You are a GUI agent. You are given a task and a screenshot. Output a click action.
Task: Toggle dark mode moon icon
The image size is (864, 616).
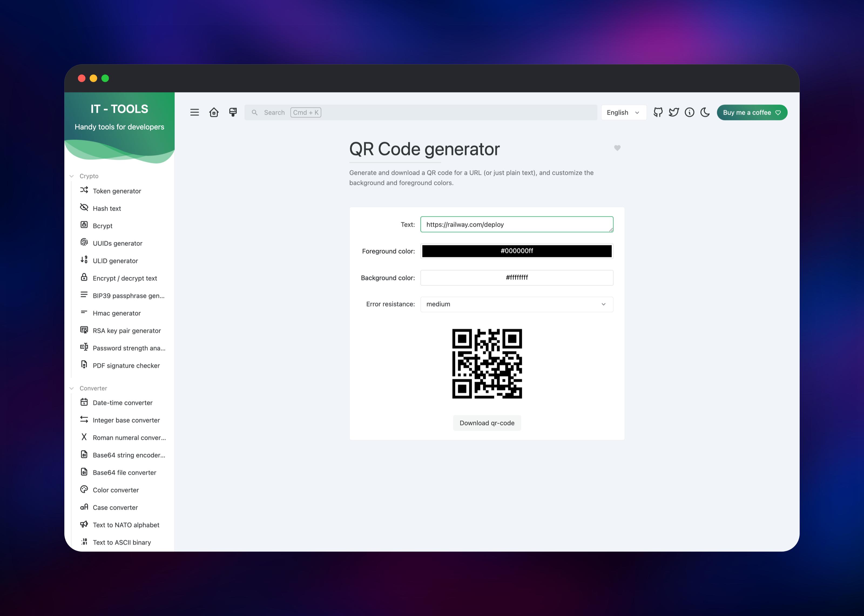point(705,112)
